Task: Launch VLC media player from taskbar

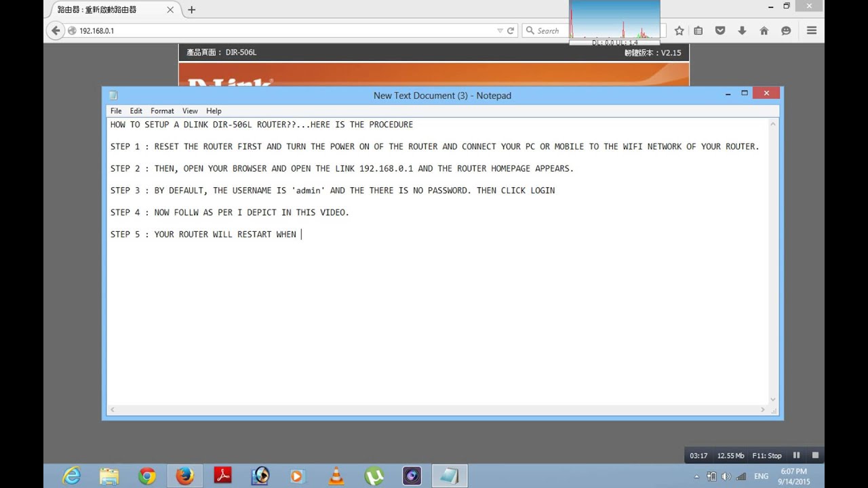Action: pyautogui.click(x=336, y=476)
